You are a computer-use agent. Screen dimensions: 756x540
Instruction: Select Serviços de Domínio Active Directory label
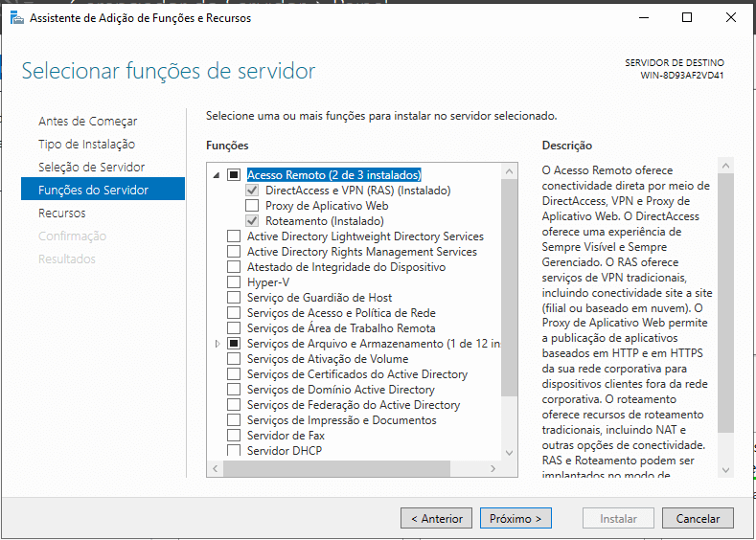pos(341,390)
